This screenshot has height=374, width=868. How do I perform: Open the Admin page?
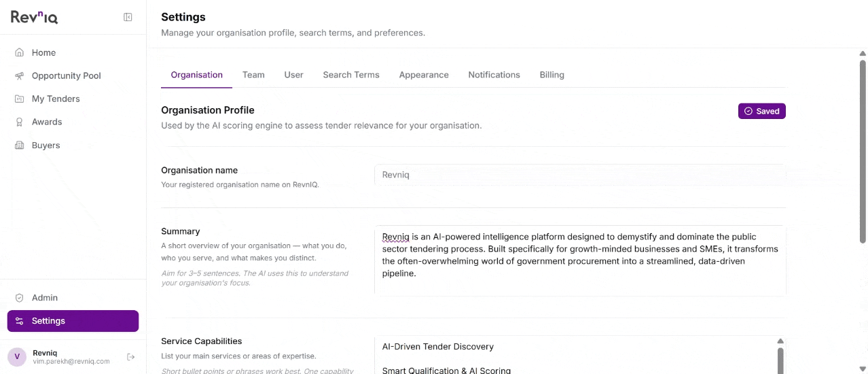coord(73,297)
